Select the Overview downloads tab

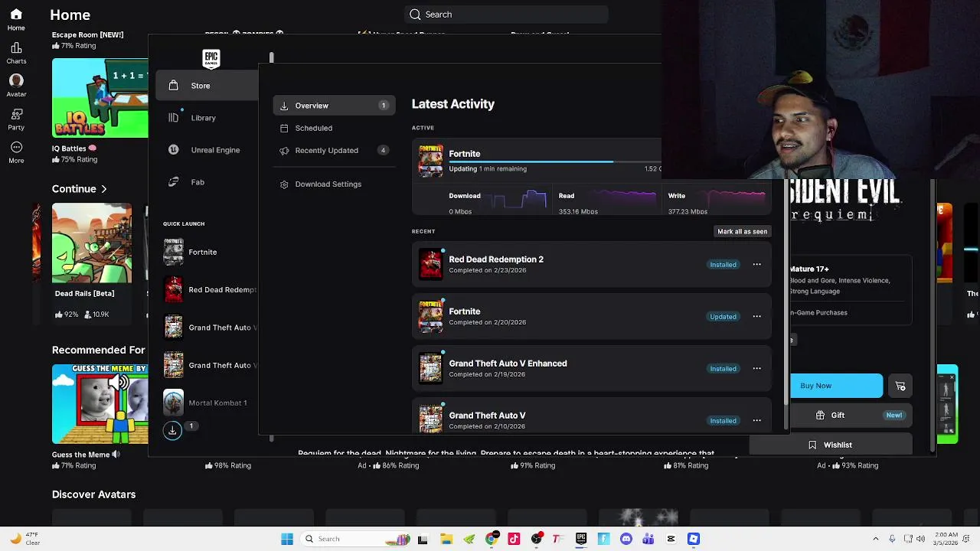[334, 106]
